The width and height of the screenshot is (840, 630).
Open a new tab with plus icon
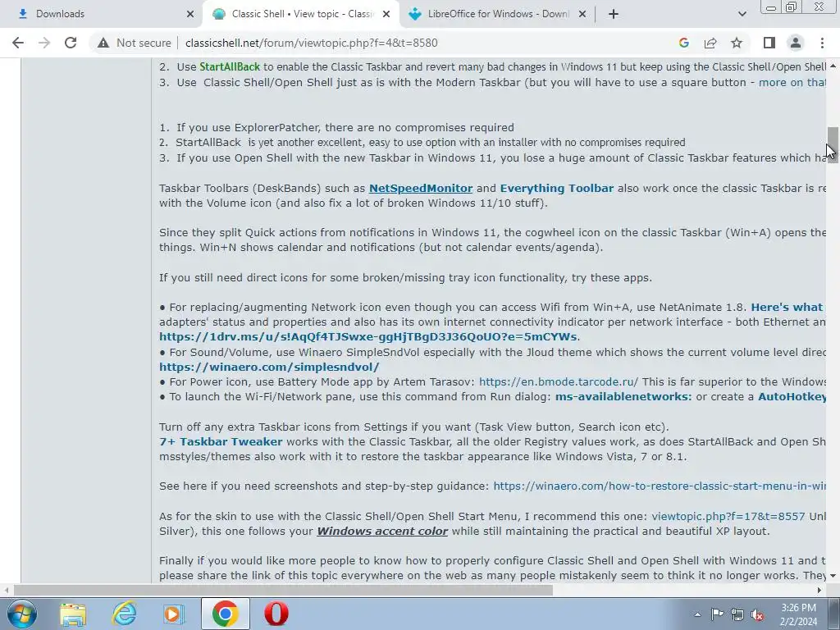pyautogui.click(x=614, y=14)
